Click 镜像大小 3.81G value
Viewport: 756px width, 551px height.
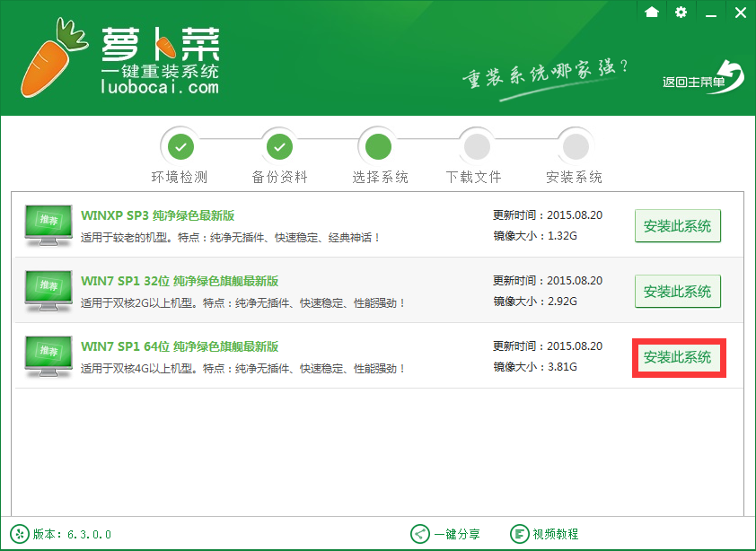pos(562,367)
